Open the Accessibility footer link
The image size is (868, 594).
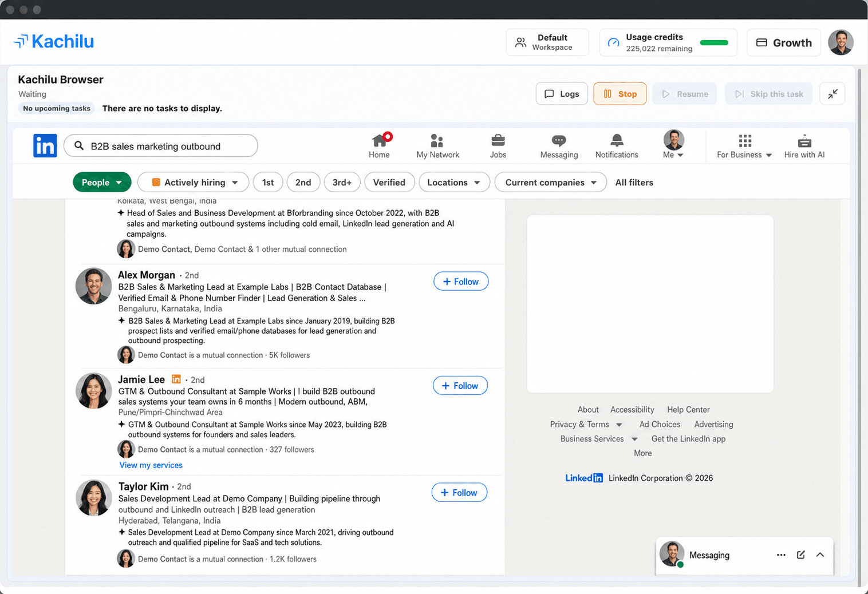(x=632, y=410)
